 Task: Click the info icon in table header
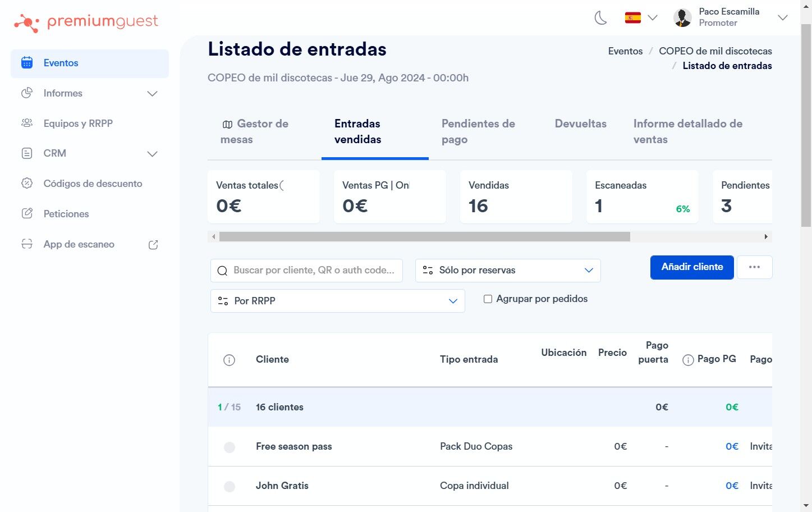click(x=229, y=360)
